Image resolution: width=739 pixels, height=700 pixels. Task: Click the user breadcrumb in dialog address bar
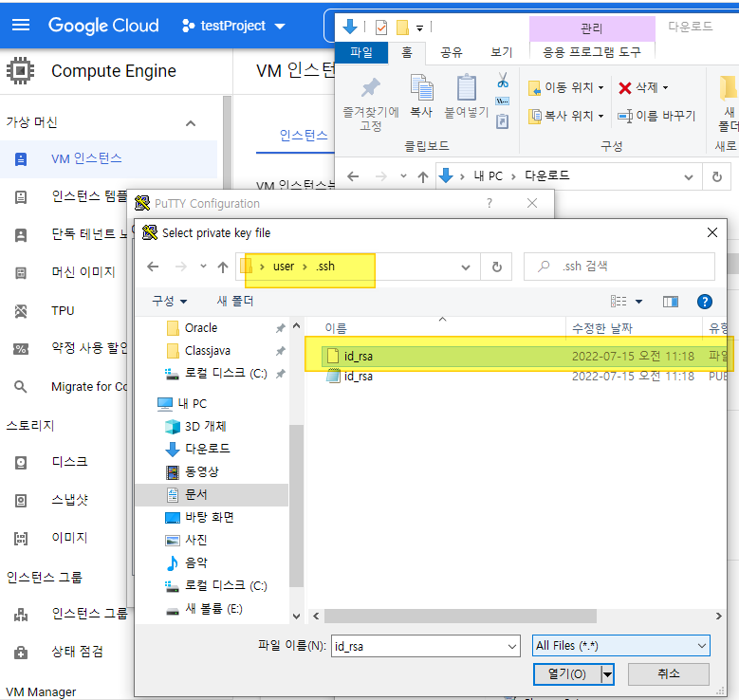coord(284,267)
